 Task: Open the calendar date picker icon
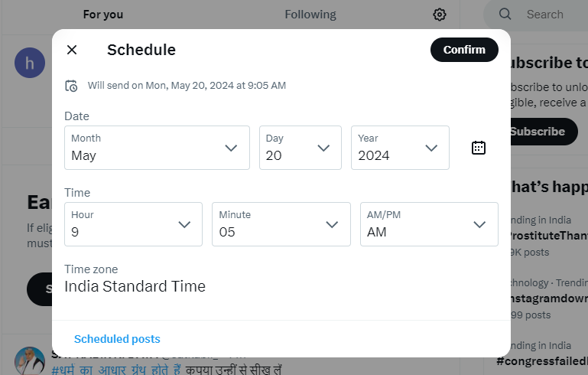click(x=478, y=148)
